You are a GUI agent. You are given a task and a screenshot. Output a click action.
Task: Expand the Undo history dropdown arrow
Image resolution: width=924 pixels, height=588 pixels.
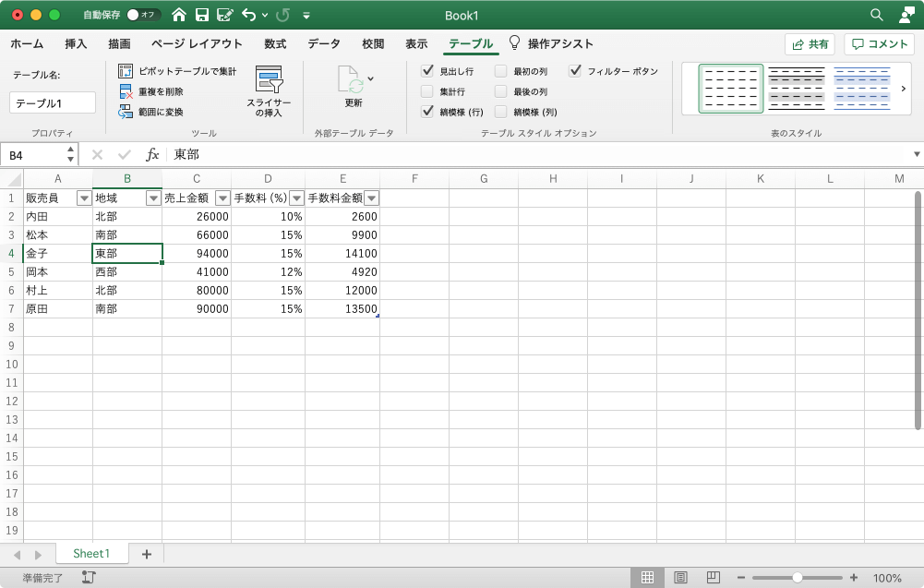click(x=265, y=16)
